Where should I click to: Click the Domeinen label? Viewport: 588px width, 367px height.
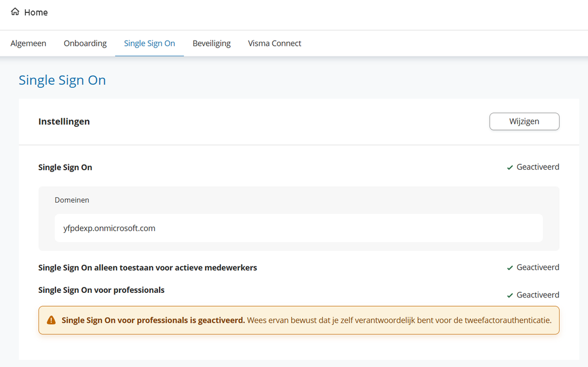[72, 200]
